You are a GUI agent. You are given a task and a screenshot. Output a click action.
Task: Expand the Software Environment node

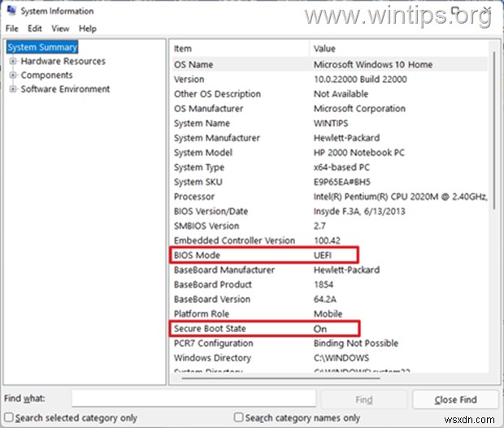coord(12,89)
